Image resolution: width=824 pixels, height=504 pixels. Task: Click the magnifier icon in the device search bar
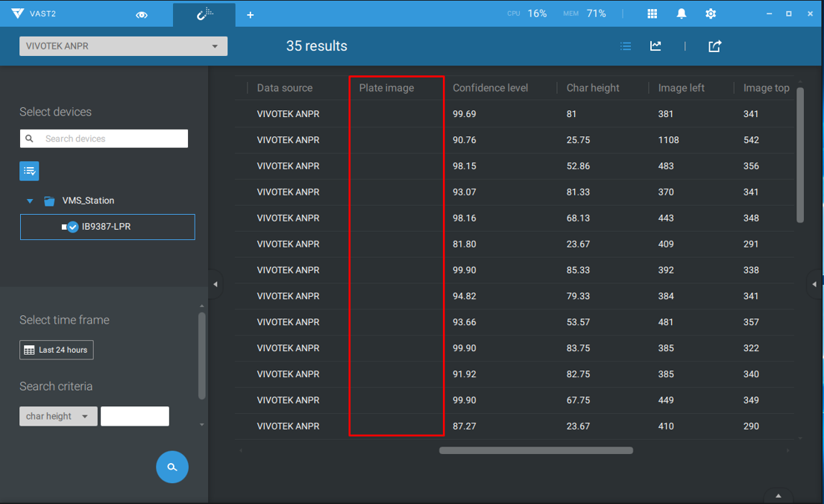28,139
